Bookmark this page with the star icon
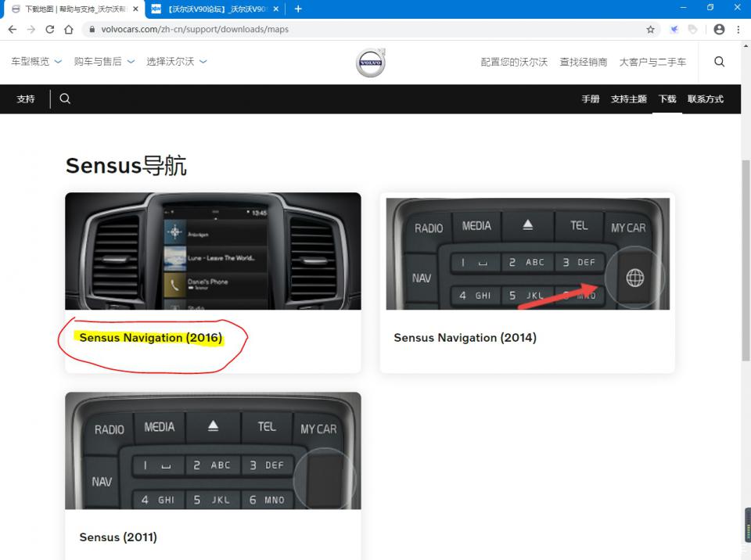 point(650,29)
